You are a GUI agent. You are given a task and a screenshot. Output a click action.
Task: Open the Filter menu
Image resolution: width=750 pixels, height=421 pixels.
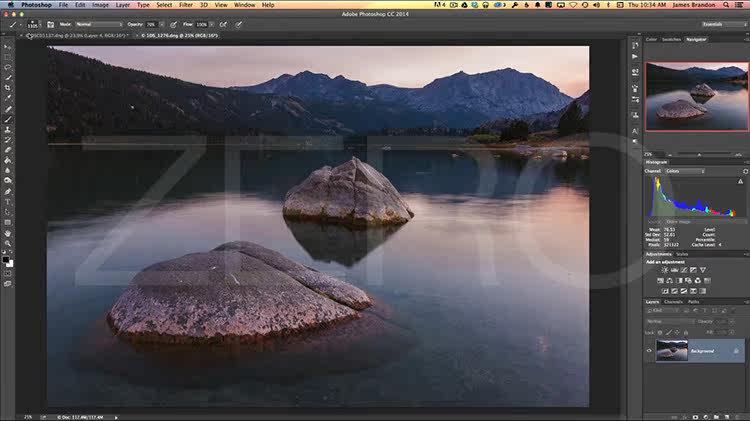click(x=186, y=5)
